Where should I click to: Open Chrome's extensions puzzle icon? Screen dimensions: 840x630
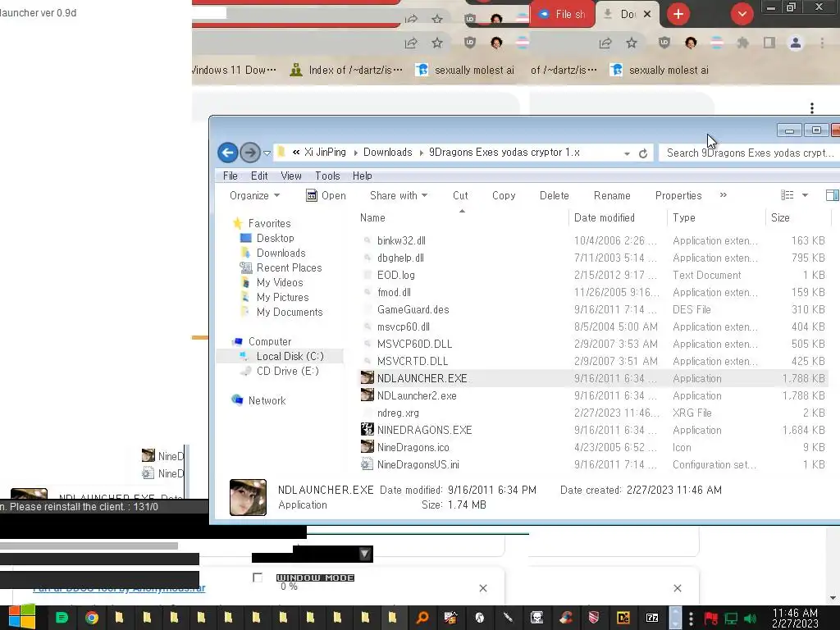click(x=742, y=43)
